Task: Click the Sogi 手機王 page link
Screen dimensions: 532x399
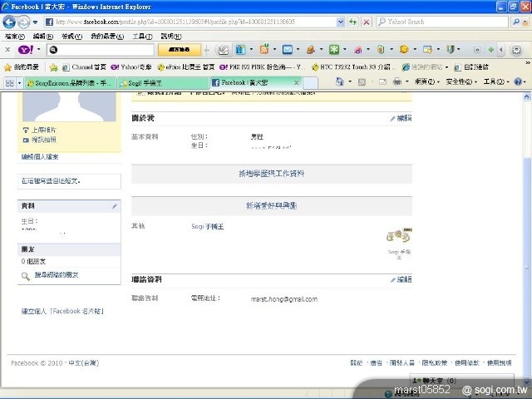Action: [208, 227]
